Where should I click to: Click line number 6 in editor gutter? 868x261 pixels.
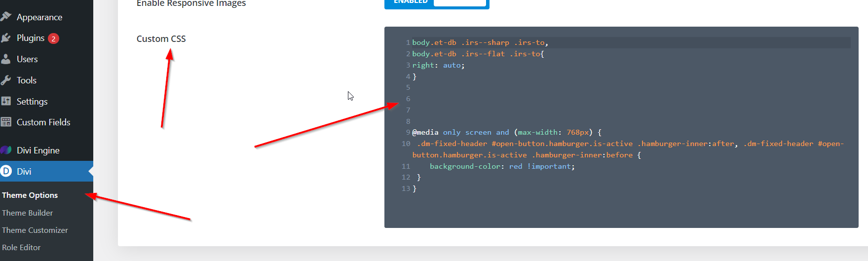coord(408,99)
